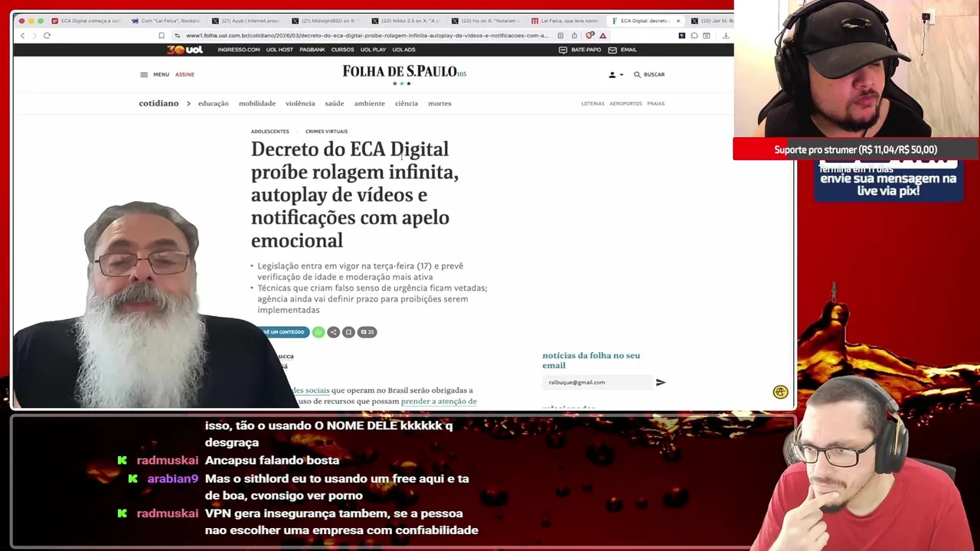Image resolution: width=980 pixels, height=551 pixels.
Task: Click the UOL logo in the black bar
Action: pyautogui.click(x=185, y=50)
